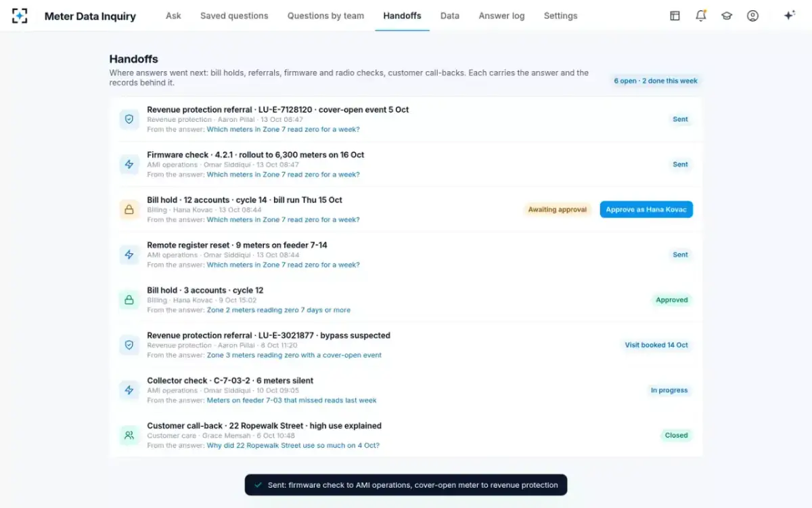The image size is (812, 508).
Task: Click lock icon for Bill hold 3 accounts
Action: [x=129, y=300]
